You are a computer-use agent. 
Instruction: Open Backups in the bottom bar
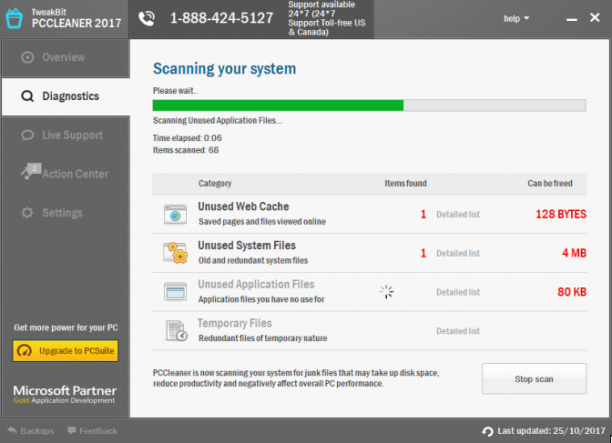pos(31,431)
